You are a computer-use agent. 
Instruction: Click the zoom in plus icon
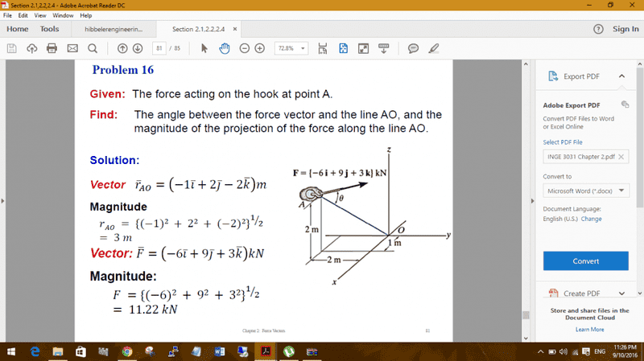pos(259,47)
